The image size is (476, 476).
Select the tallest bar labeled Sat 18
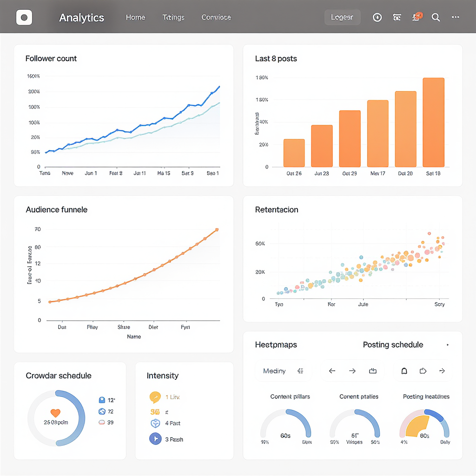point(433,122)
